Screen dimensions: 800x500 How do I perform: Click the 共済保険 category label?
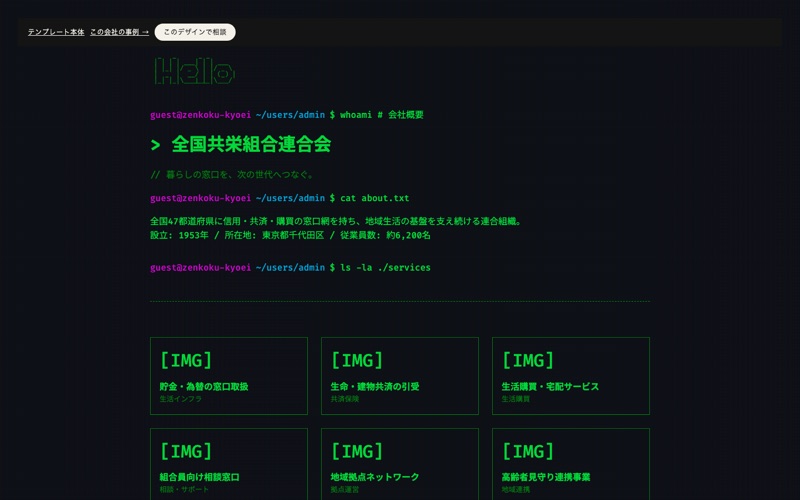tap(345, 399)
